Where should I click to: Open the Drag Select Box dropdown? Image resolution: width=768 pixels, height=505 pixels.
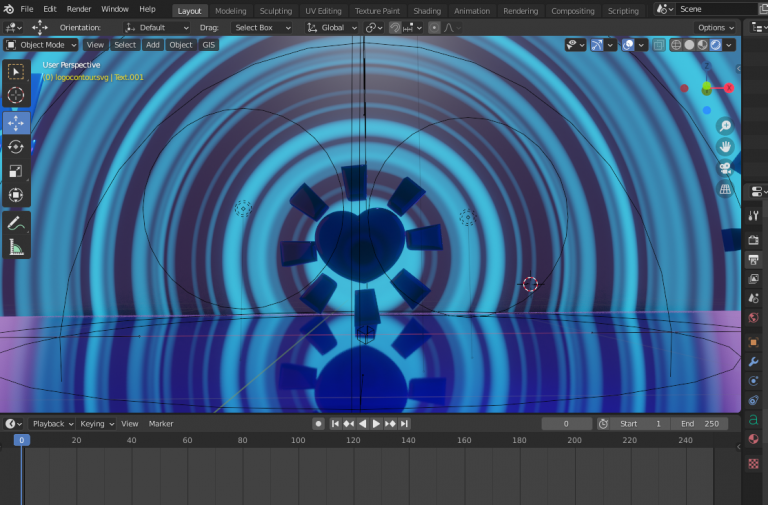tap(262, 28)
